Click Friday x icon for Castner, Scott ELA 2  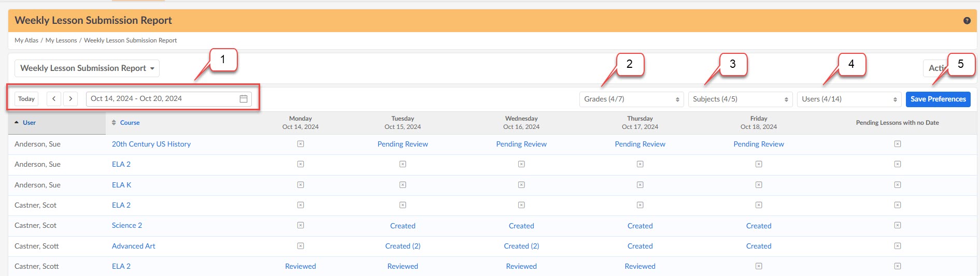(x=759, y=266)
